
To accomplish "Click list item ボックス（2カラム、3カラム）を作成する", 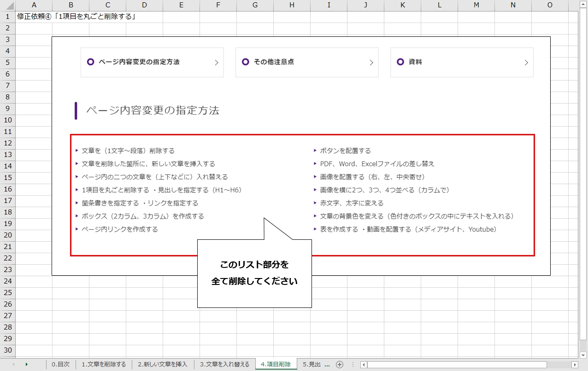I will pos(143,216).
